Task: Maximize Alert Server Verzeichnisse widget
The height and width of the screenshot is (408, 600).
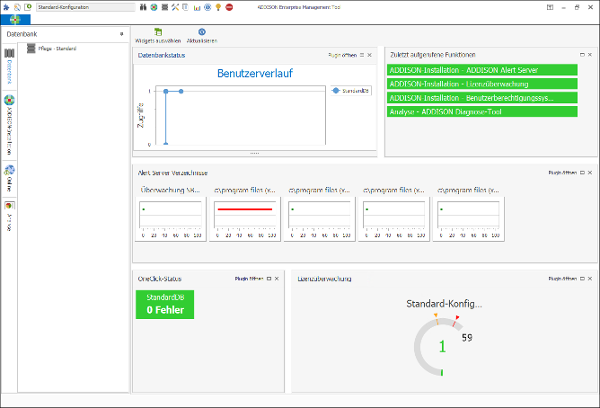Action: tap(582, 173)
